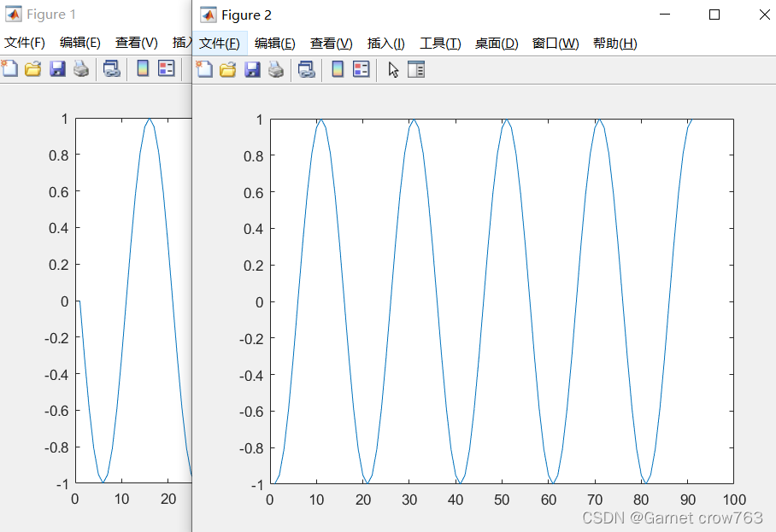Image resolution: width=776 pixels, height=532 pixels.
Task: Insert Legend icon in Figure 2 toolbar
Action: click(x=362, y=69)
